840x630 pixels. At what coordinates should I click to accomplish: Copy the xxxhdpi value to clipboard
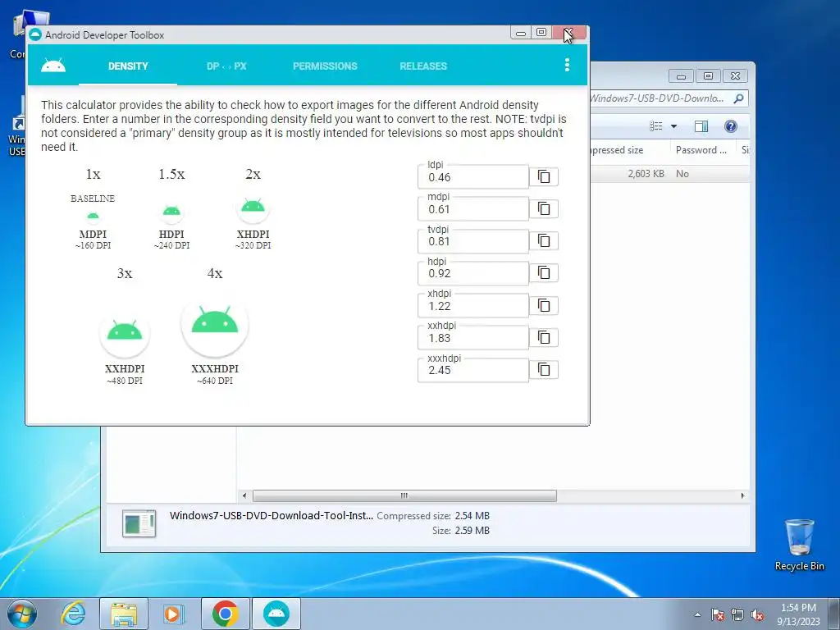click(544, 370)
